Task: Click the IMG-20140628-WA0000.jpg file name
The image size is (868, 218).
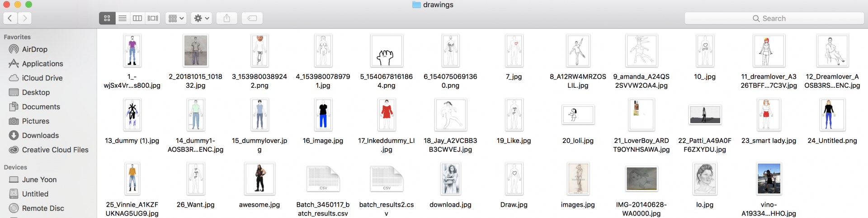Action: click(642, 209)
